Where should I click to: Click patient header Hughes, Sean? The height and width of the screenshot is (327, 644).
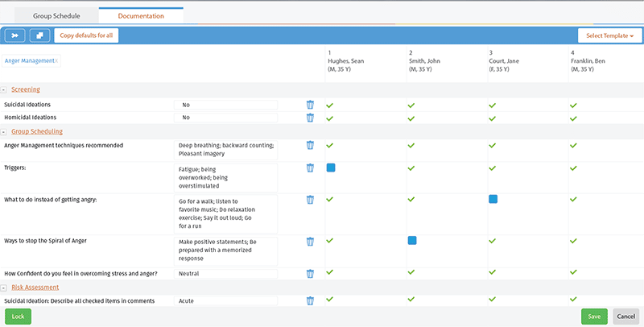pyautogui.click(x=346, y=60)
